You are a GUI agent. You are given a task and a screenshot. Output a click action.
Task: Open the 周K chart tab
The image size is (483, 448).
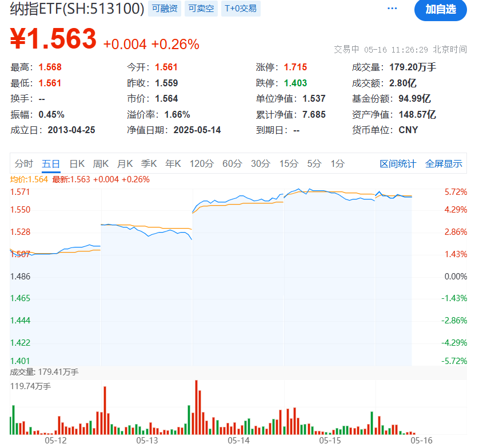coord(101,163)
